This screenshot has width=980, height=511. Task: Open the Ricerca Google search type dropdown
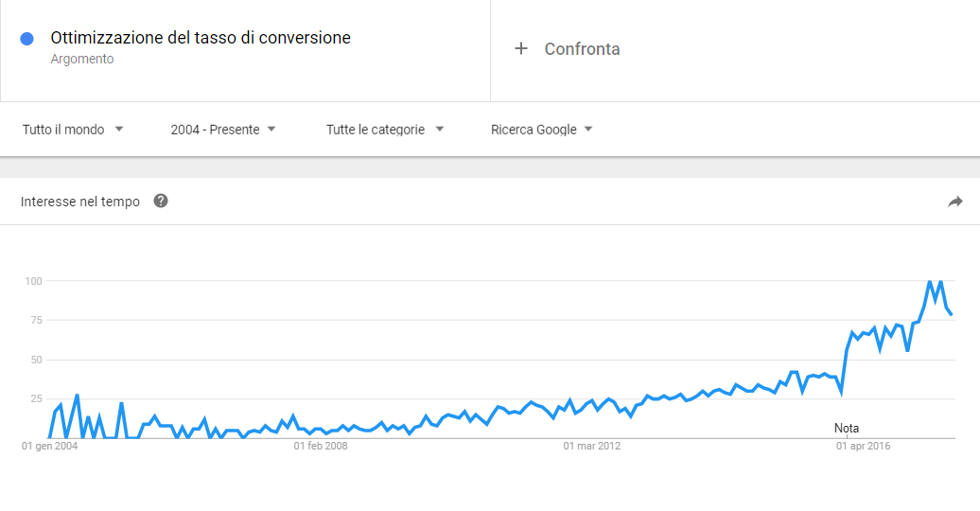click(x=541, y=130)
